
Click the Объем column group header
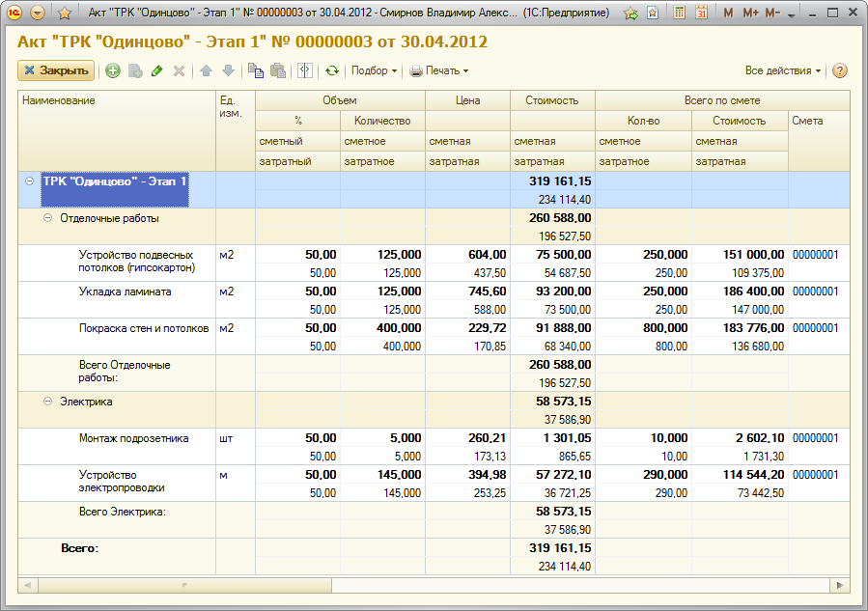point(340,100)
